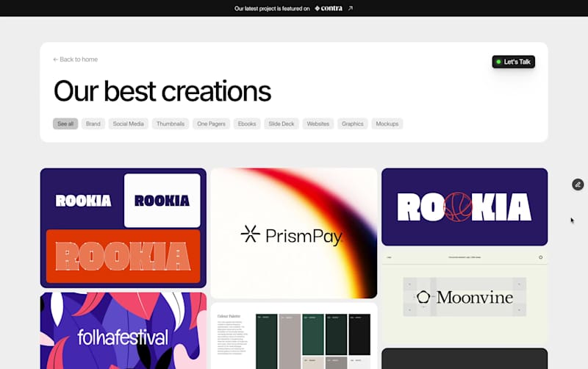Click the Our best creations heading
Screen dimensions: 588x369
click(x=162, y=91)
